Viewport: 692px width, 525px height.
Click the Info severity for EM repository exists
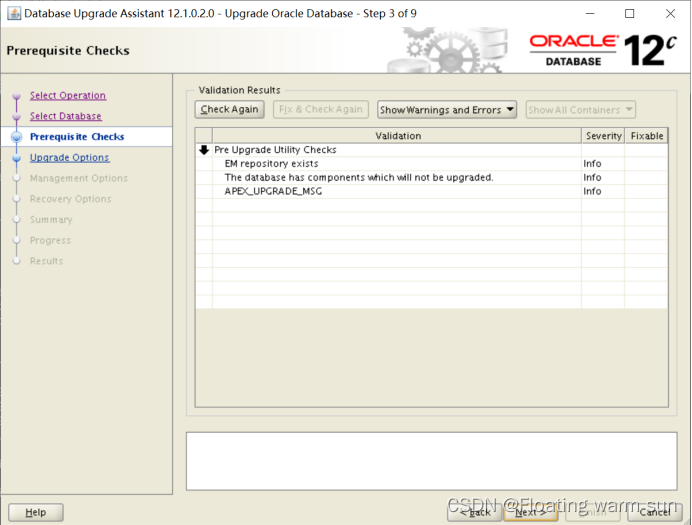[x=592, y=164]
